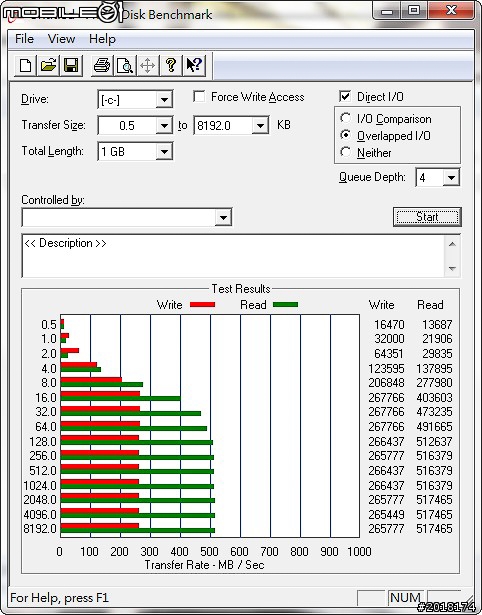Click the read value 13687
The width and height of the screenshot is (482, 615).
437,325
